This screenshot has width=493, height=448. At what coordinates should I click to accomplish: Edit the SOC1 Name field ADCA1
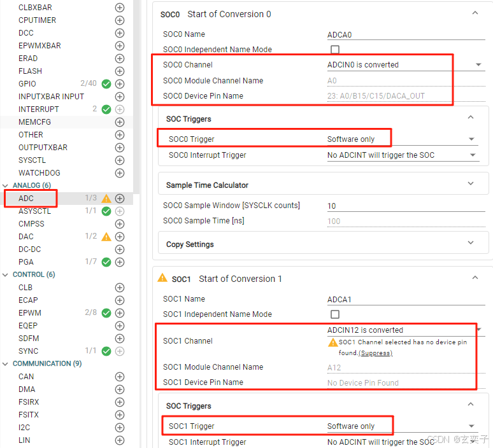click(406, 300)
